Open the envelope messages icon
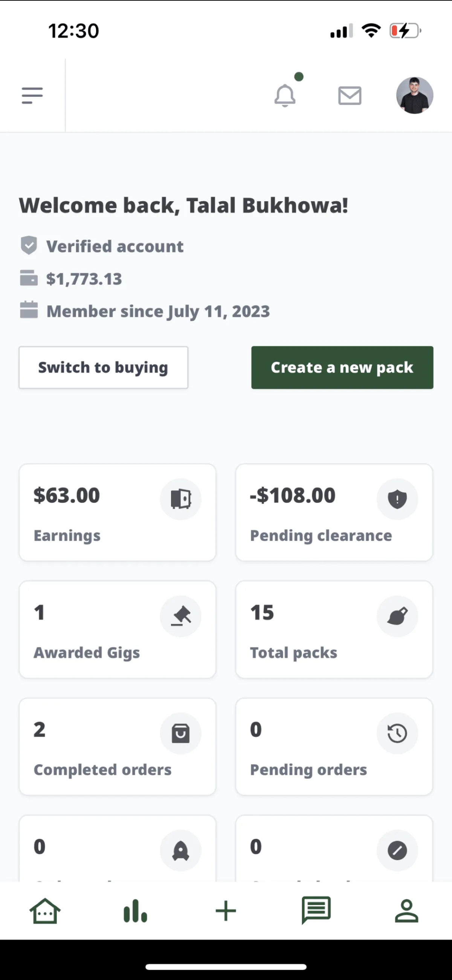 350,95
